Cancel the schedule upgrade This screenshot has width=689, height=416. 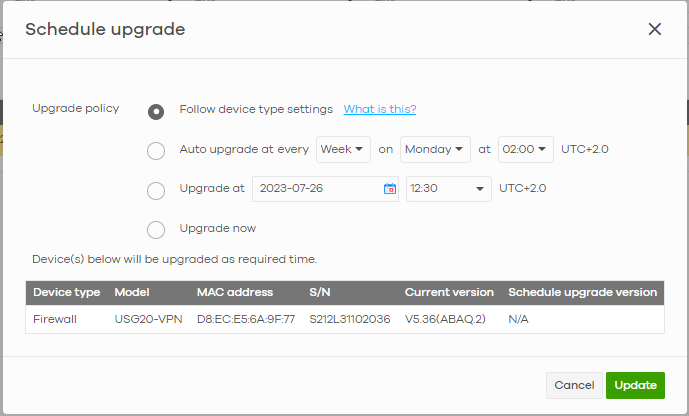(574, 385)
